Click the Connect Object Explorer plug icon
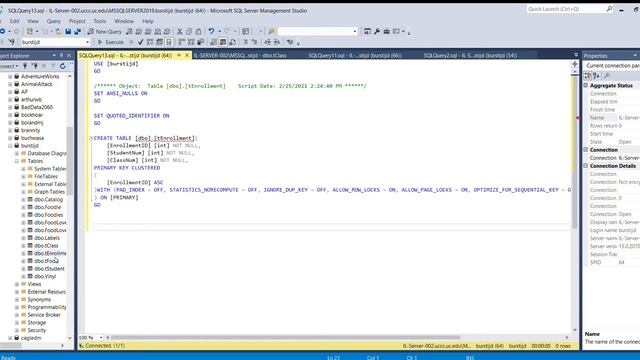 pyautogui.click(x=25, y=66)
